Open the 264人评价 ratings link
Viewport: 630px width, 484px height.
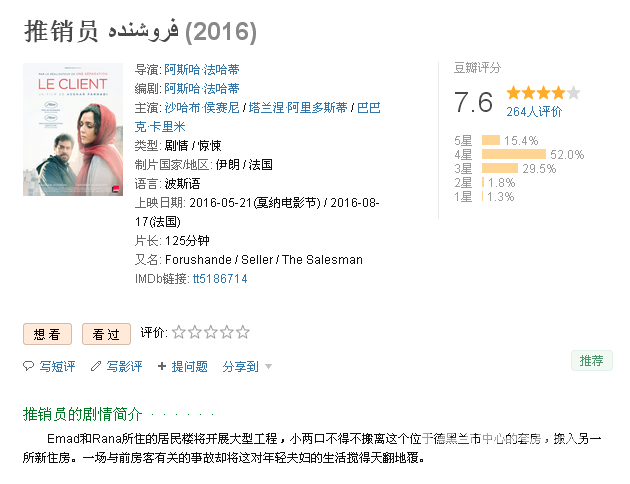[x=534, y=112]
